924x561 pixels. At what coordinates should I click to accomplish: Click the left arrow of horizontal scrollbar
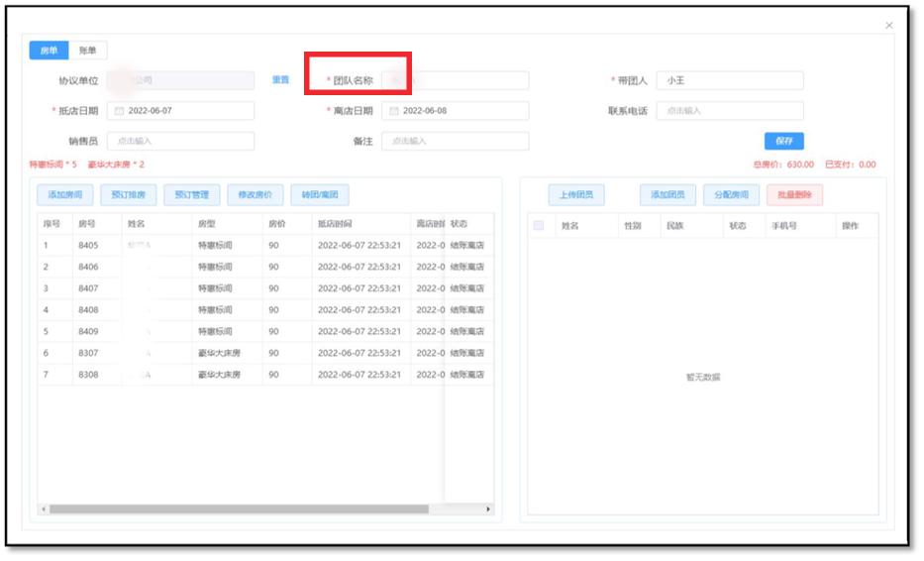click(44, 508)
